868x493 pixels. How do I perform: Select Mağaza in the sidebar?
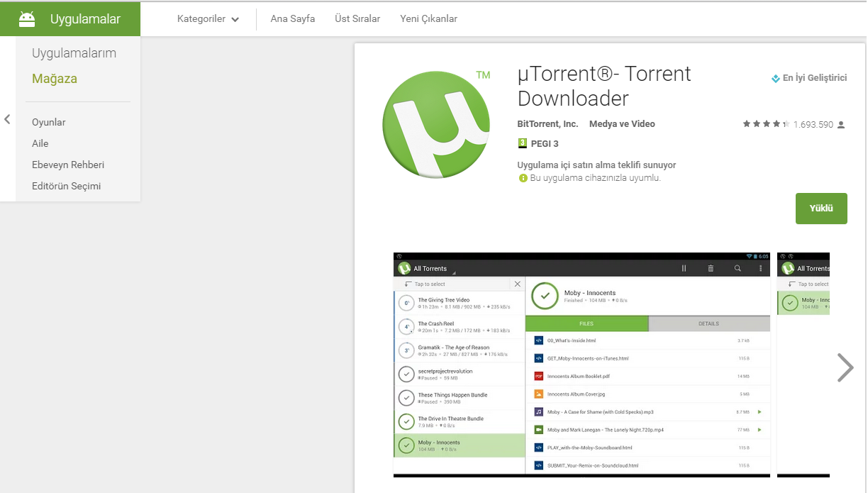(55, 79)
